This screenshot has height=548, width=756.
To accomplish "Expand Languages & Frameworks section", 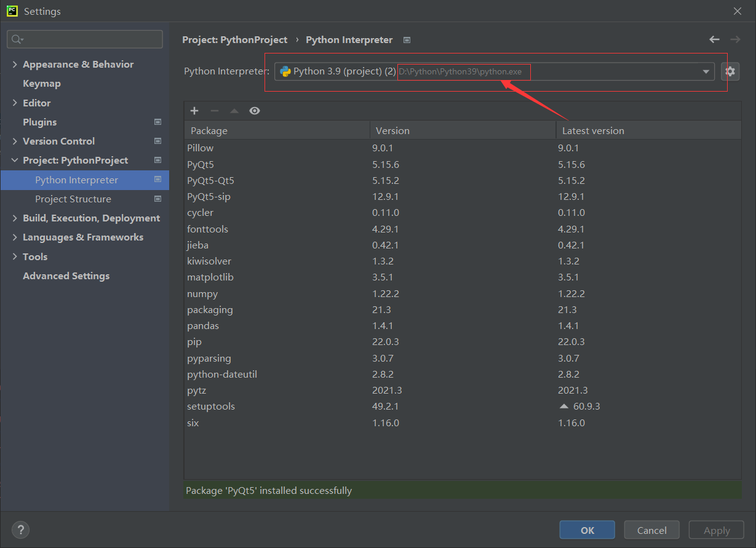I will (15, 237).
